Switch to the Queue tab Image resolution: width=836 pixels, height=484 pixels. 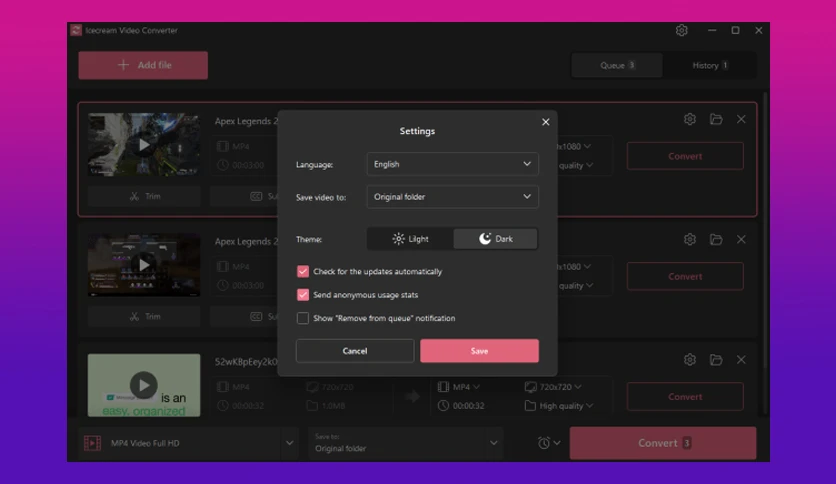[617, 65]
